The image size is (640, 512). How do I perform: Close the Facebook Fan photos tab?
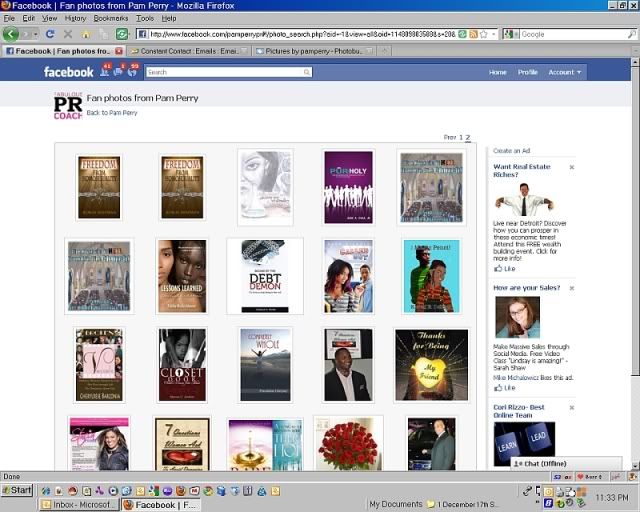point(119,51)
